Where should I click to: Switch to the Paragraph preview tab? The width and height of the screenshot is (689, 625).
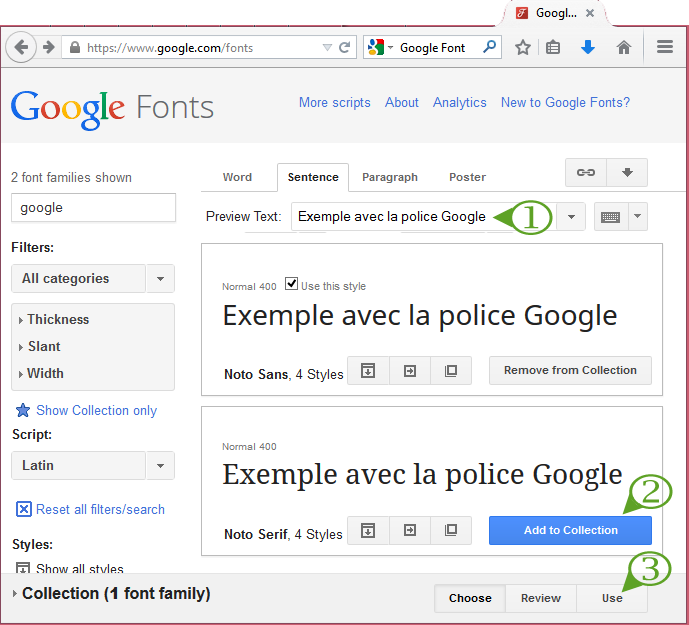click(x=390, y=177)
